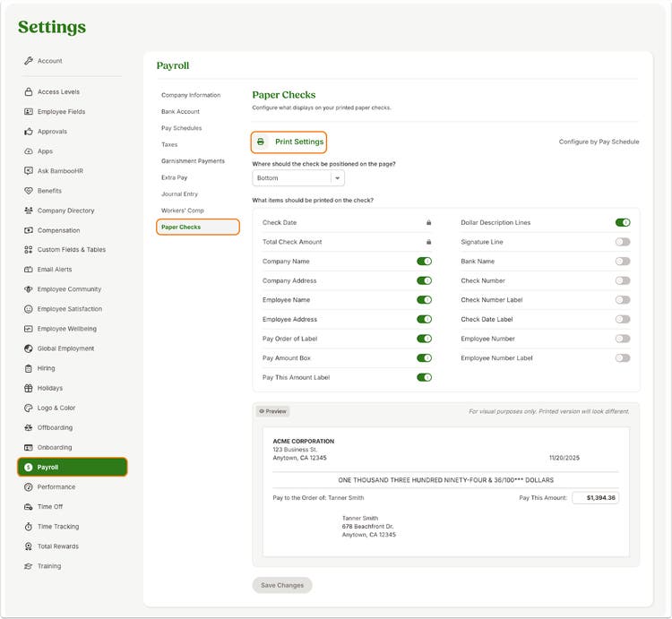672x619 pixels.
Task: Click the Performance gauge icon
Action: (x=29, y=487)
